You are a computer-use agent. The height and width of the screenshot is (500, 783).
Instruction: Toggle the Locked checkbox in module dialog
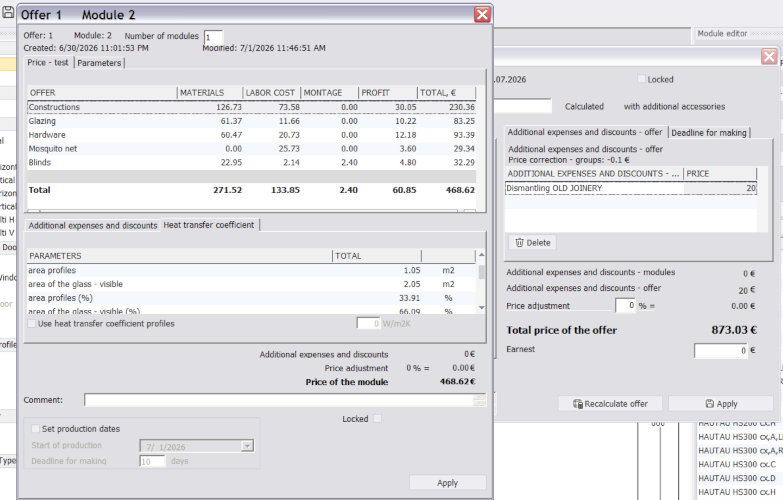point(378,419)
